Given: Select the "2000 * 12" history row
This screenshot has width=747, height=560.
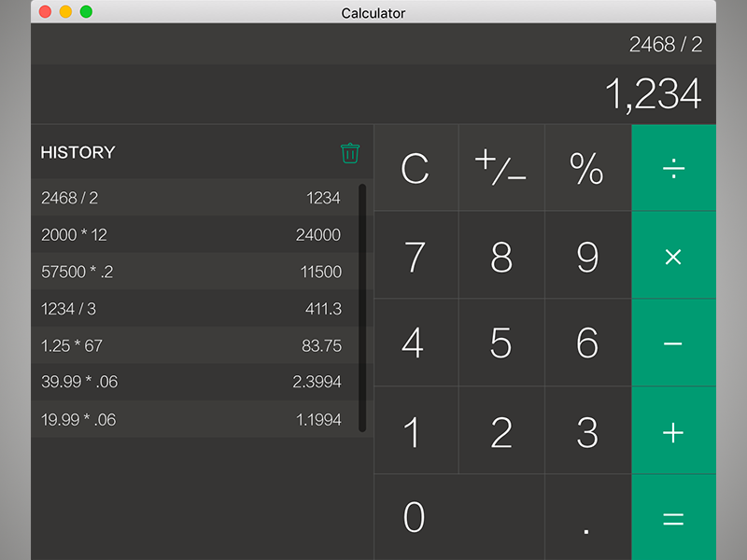Looking at the screenshot, I should 190,234.
